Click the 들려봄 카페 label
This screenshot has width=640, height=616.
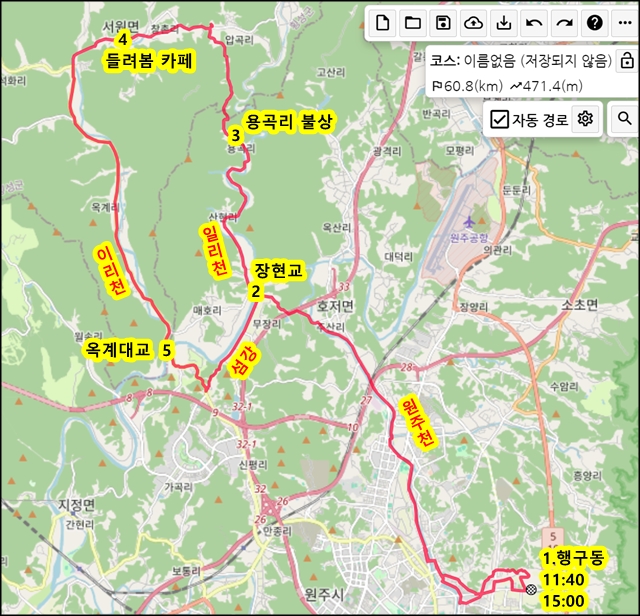pos(149,61)
